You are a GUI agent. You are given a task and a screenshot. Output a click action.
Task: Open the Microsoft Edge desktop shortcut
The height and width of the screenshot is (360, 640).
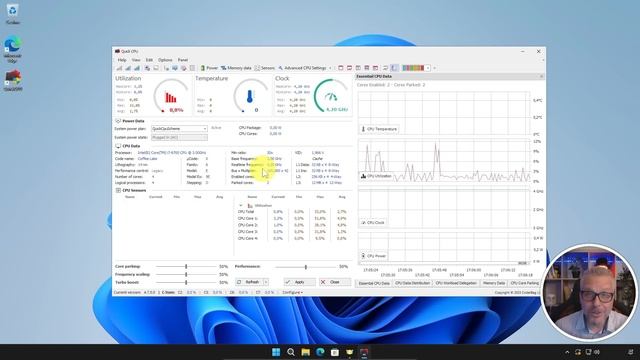point(12,49)
